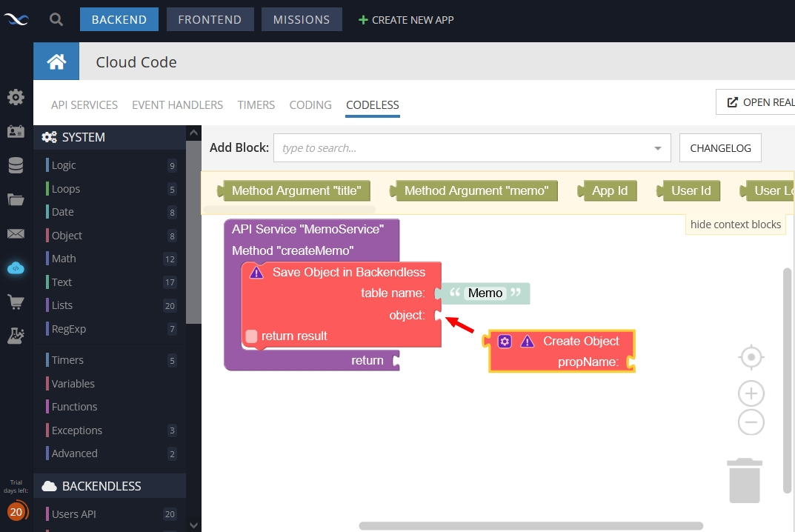This screenshot has width=795, height=532.
Task: Expand the Object block category
Action: [110, 236]
